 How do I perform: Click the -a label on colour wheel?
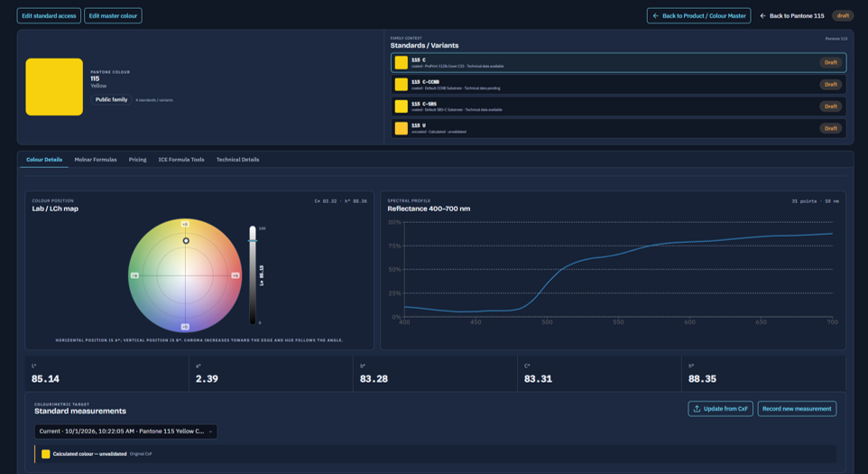point(134,275)
